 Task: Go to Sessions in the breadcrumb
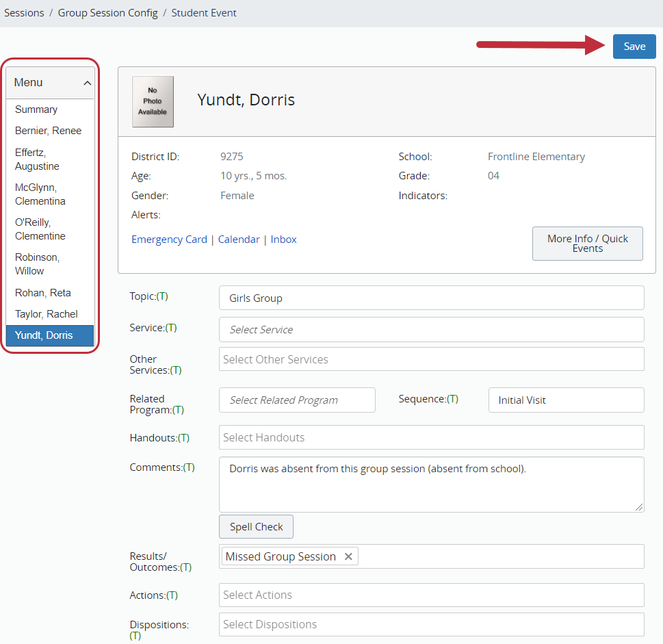click(24, 13)
